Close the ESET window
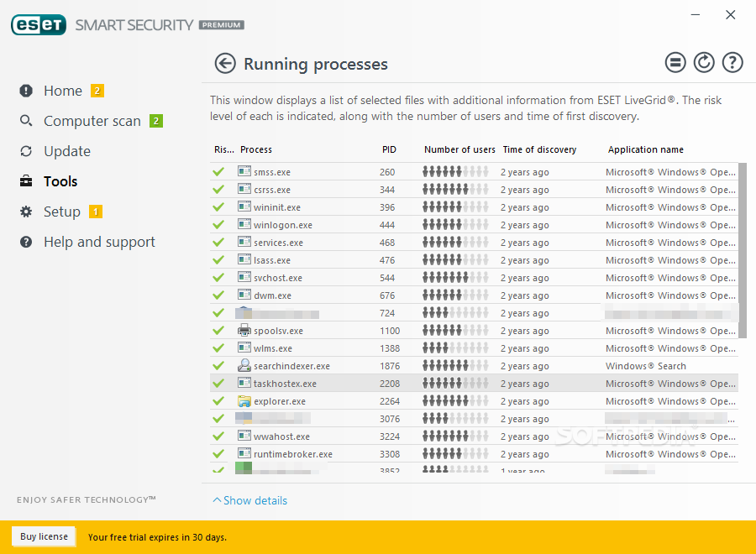Viewport: 756px width, 554px height. pyautogui.click(x=731, y=15)
